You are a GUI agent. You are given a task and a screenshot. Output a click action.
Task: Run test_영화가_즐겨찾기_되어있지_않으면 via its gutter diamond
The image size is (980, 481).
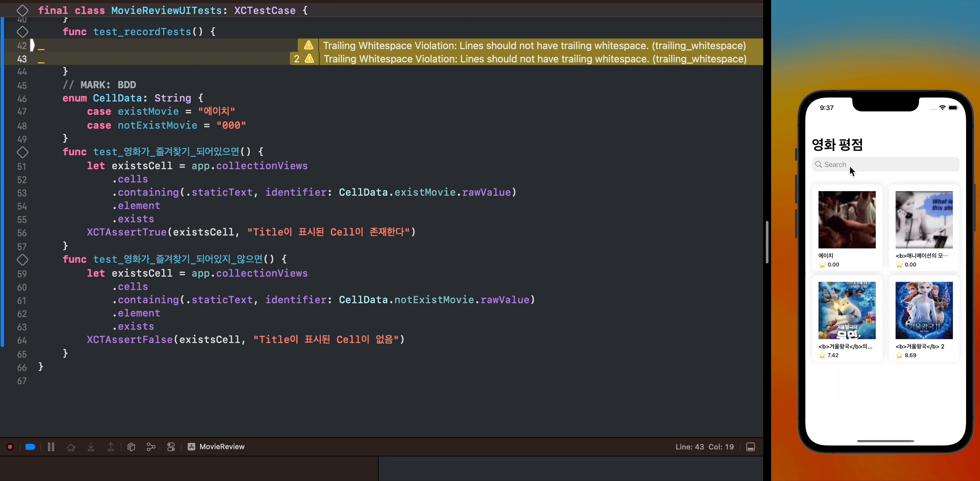pos(23,259)
